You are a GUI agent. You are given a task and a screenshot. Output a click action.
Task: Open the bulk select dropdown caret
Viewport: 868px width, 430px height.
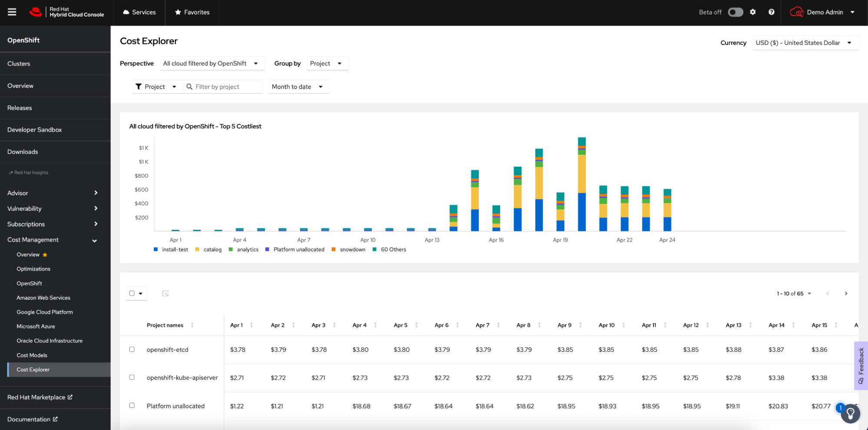[141, 294]
